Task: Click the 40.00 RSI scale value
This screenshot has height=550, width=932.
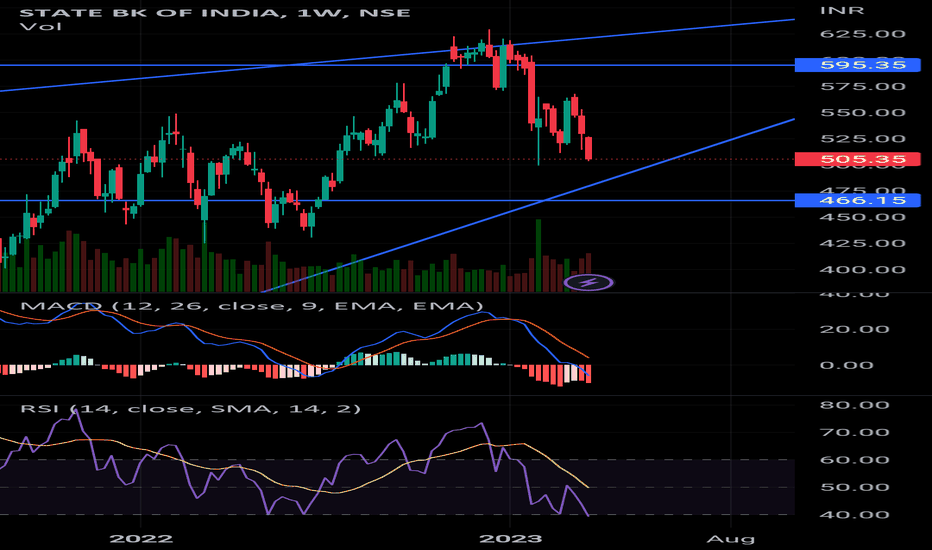Action: 854,514
